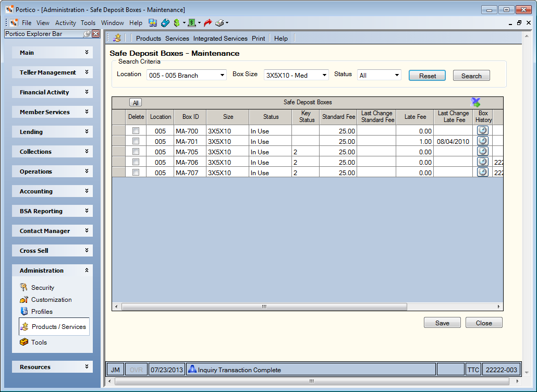Click the grid scrollbar's right arrow
This screenshot has height=392, width=537.
(x=498, y=307)
